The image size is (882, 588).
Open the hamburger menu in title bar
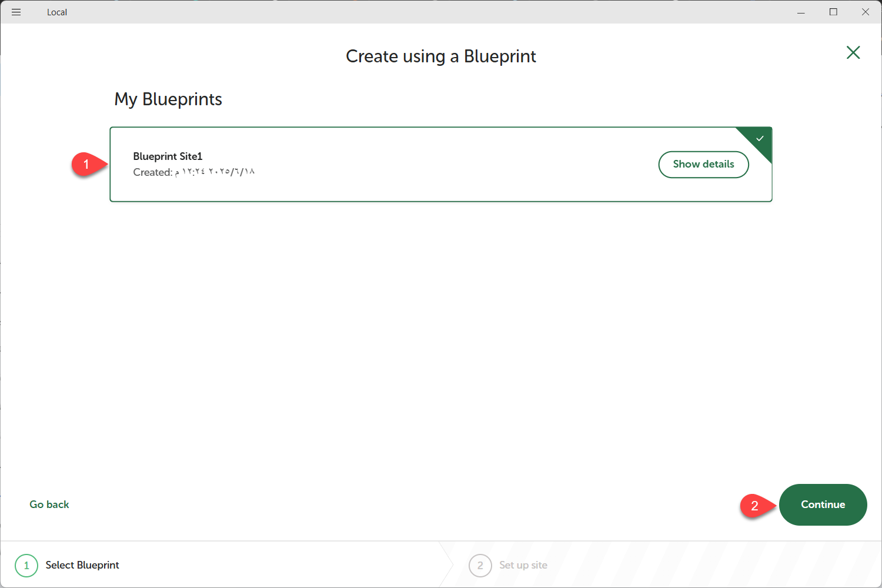(16, 12)
